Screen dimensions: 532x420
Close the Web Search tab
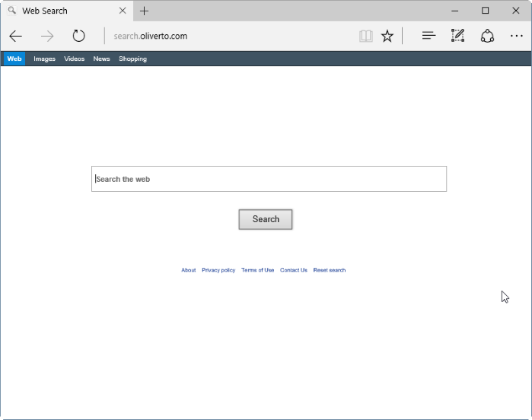(123, 11)
